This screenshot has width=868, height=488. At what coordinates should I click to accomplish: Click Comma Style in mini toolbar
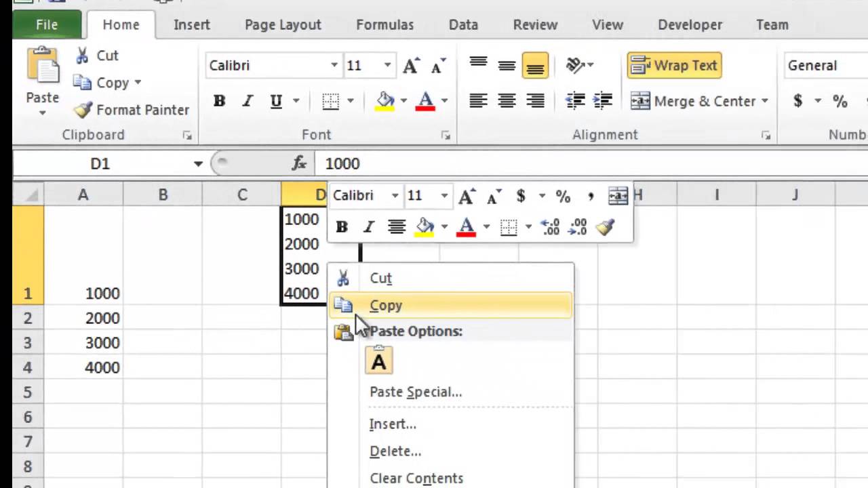coord(591,197)
